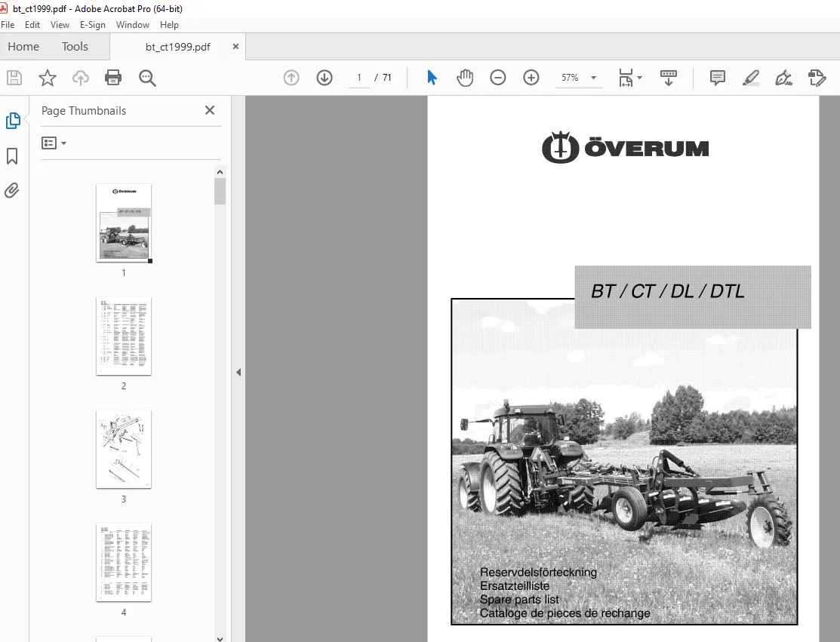Click the 'BT / CT / DL / DTL' title
Screen dimensions: 840x642
[667, 291]
